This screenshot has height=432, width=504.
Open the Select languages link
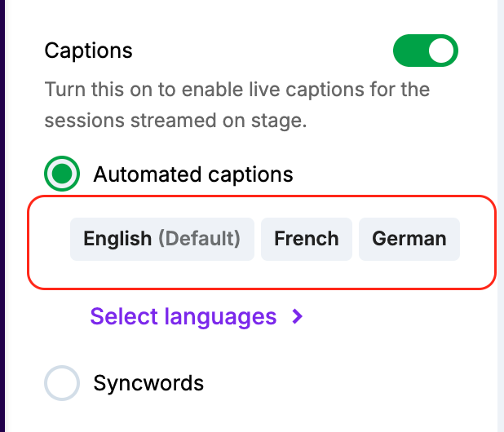(183, 315)
